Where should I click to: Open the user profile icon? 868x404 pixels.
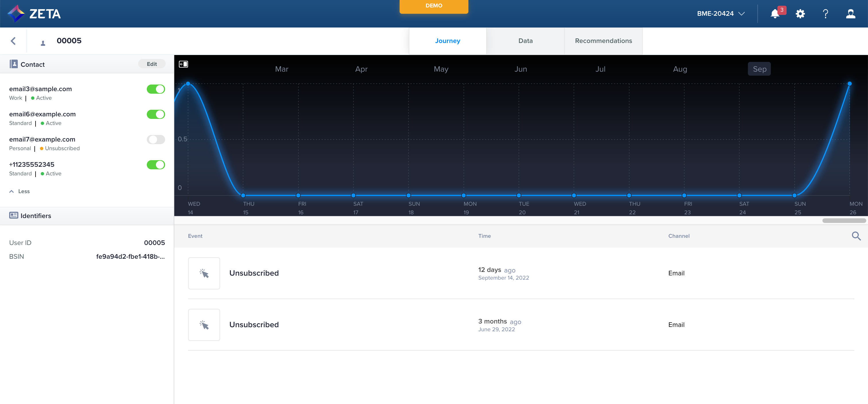[x=851, y=14]
